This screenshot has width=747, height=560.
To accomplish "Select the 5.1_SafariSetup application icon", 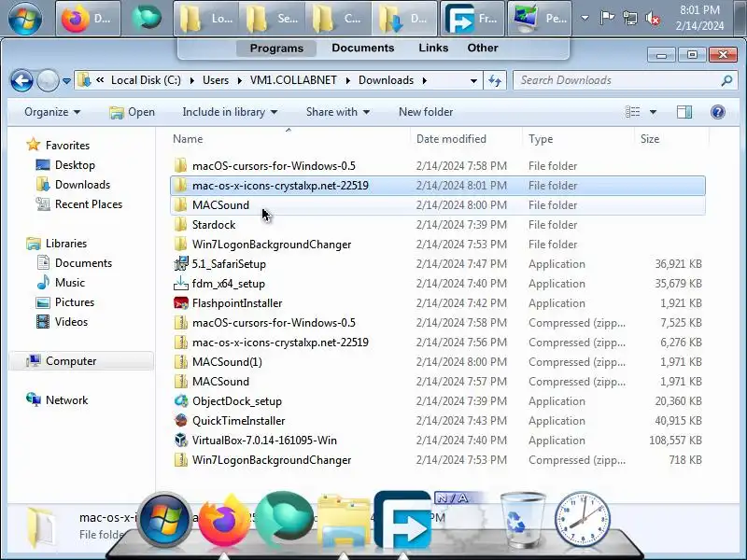I will [180, 263].
